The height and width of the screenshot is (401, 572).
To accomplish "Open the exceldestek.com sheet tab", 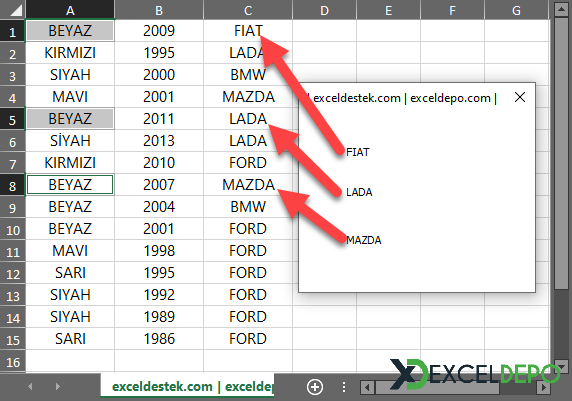I will [x=188, y=386].
